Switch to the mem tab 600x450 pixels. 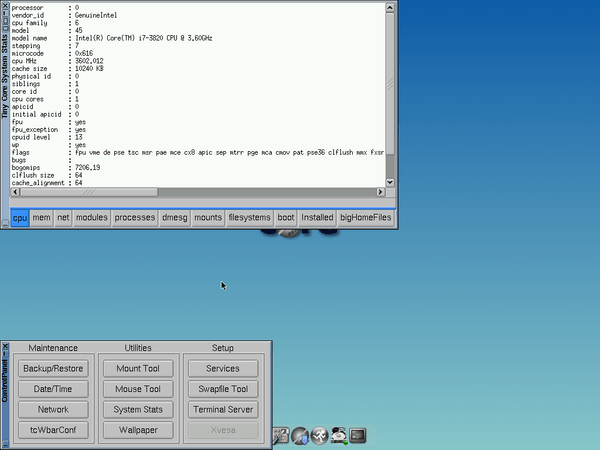(41, 216)
